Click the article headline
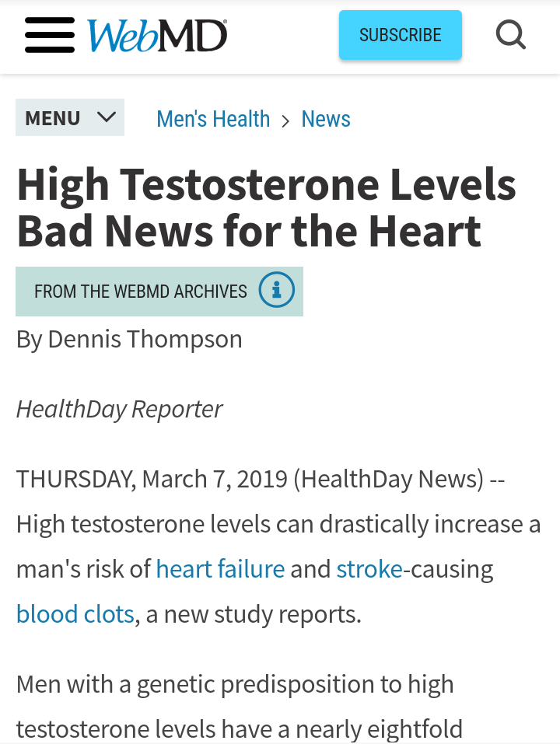 [x=266, y=208]
